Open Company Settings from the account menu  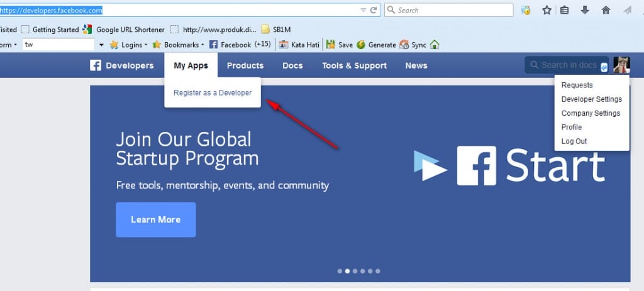[x=591, y=113]
